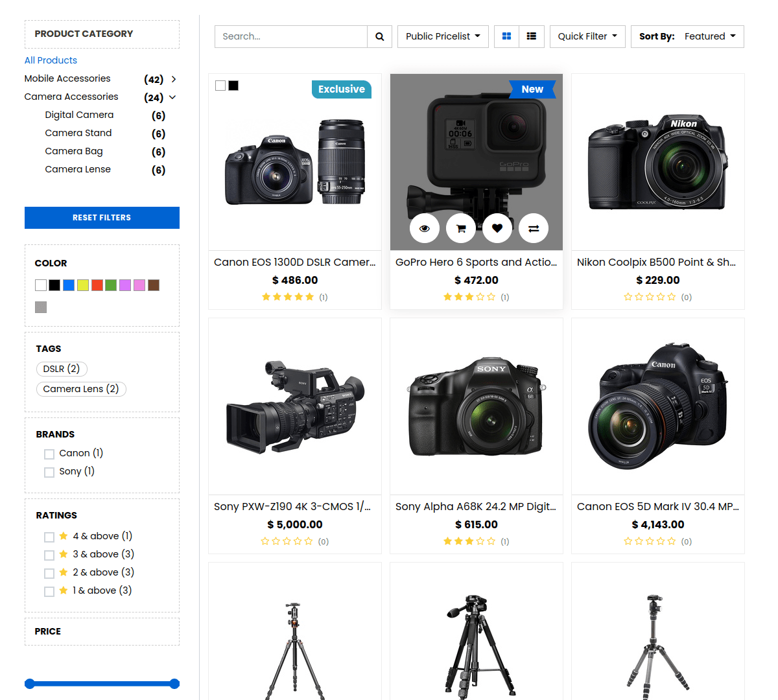Filter by blue color swatch
The image size is (778, 700).
coord(69,285)
